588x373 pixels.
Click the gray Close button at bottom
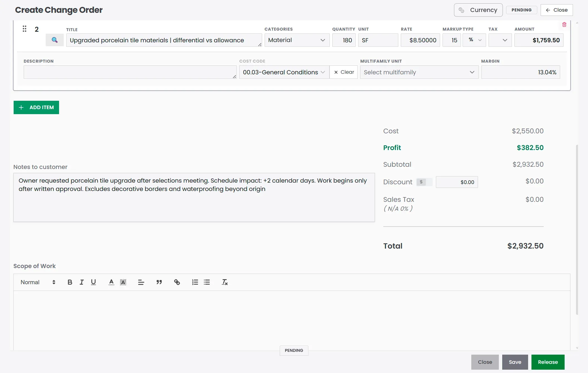485,362
